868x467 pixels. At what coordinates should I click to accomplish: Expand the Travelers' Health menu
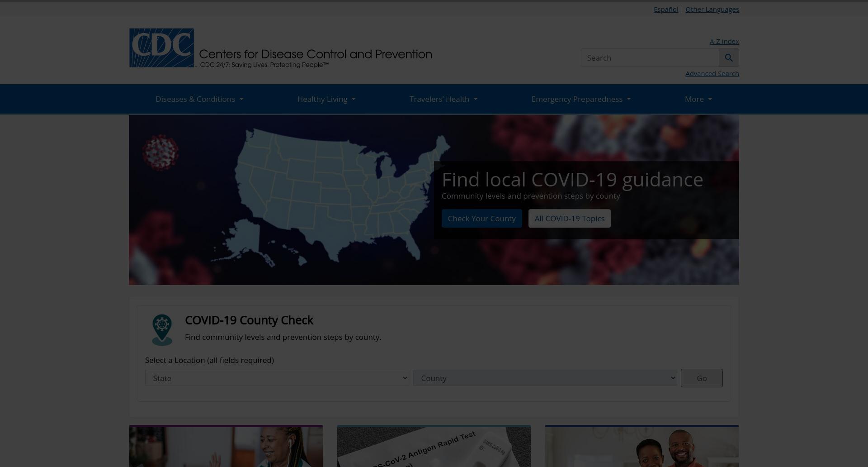pos(443,99)
